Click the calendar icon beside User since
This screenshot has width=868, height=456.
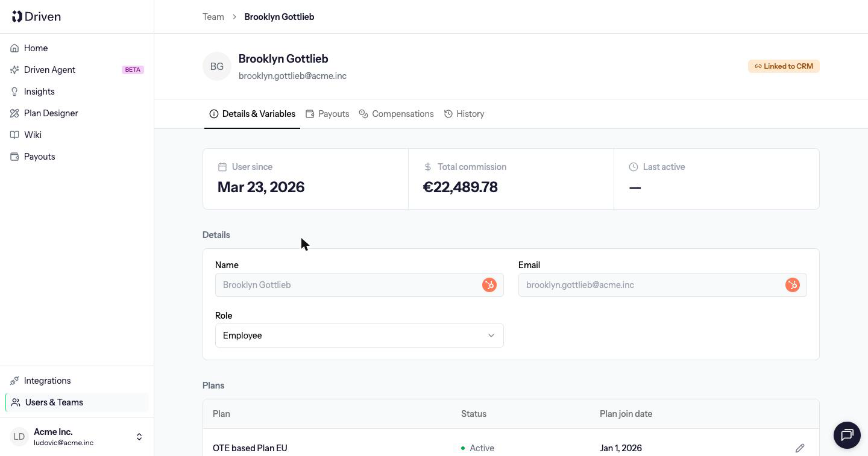click(x=222, y=167)
